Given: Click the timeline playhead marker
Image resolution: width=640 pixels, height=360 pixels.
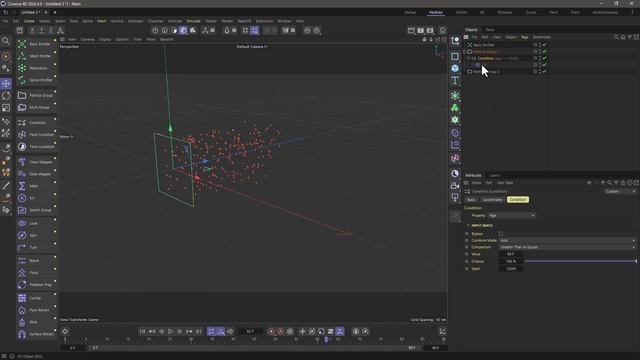Looking at the screenshot, I should pos(326,340).
